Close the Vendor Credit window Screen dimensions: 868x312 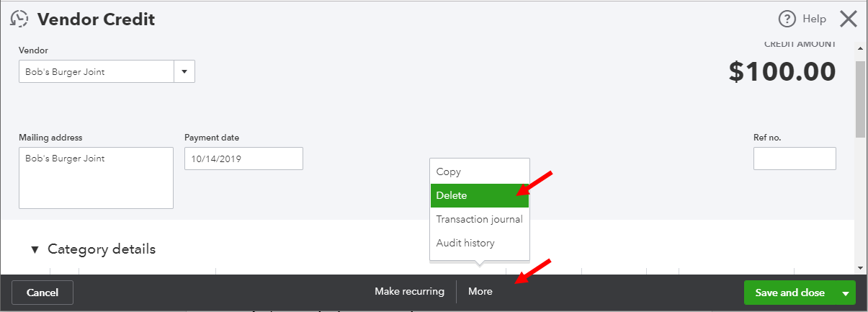click(849, 19)
